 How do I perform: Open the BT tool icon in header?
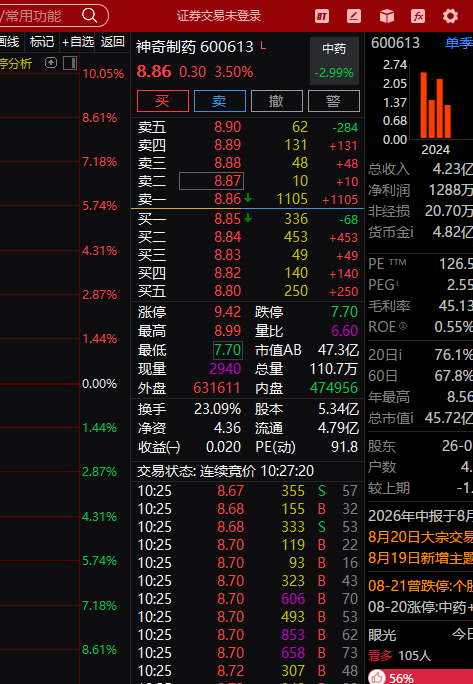pos(322,16)
